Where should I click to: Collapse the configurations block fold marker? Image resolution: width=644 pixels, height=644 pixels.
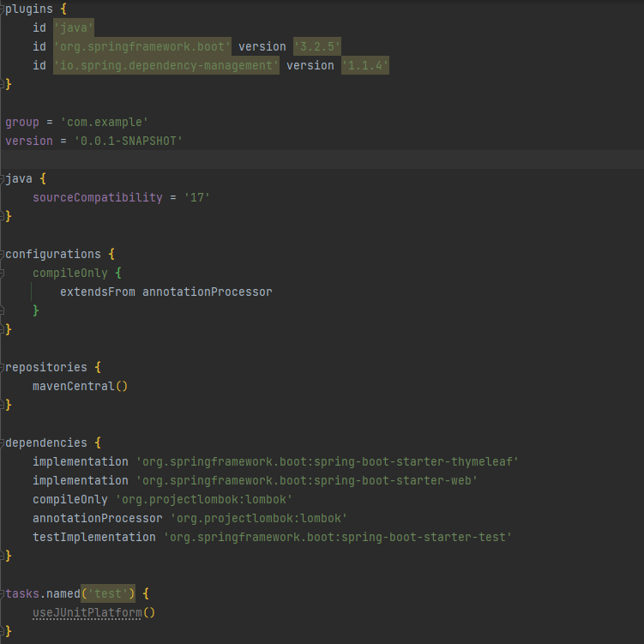tap(2, 254)
